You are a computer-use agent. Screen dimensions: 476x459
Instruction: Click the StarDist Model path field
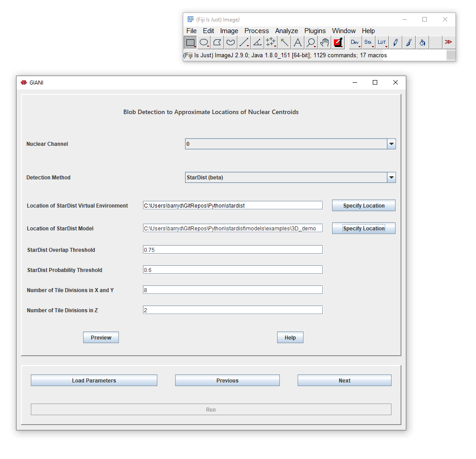pyautogui.click(x=233, y=228)
